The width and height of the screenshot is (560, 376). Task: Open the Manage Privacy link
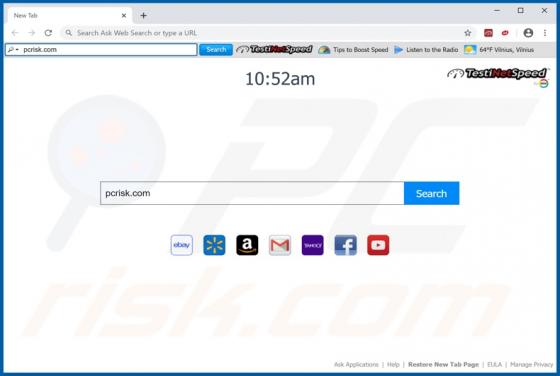point(531,365)
